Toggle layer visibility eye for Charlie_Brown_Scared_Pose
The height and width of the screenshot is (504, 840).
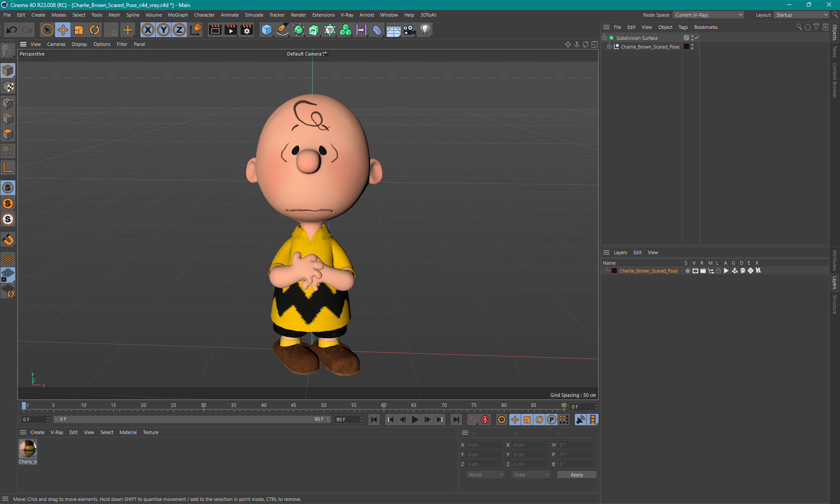pyautogui.click(x=695, y=271)
